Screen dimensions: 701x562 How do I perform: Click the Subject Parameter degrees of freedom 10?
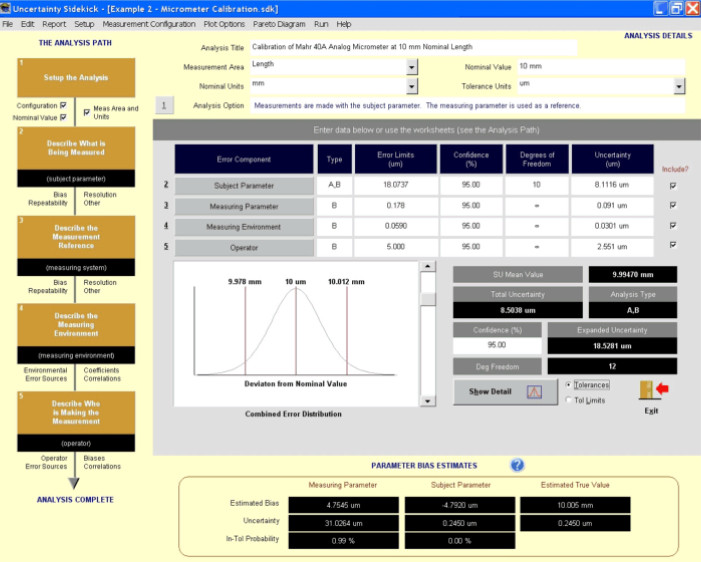click(x=536, y=185)
